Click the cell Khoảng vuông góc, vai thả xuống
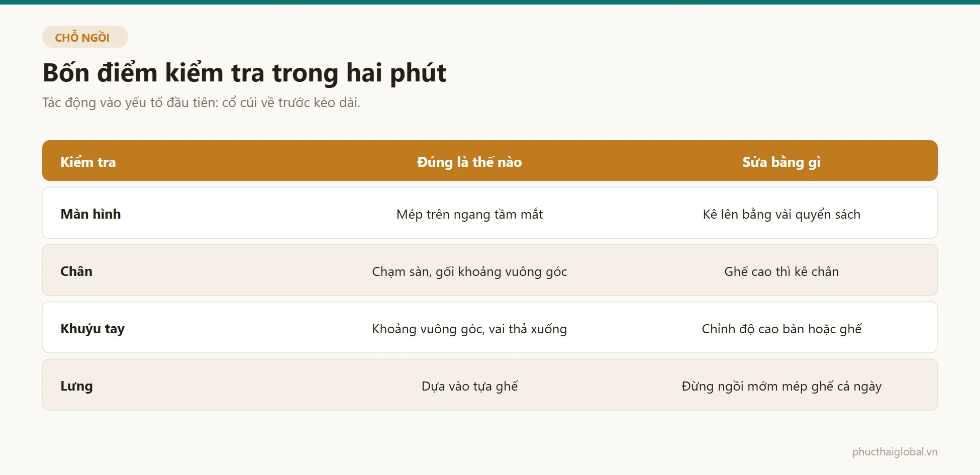The height and width of the screenshot is (475, 980). 469,329
